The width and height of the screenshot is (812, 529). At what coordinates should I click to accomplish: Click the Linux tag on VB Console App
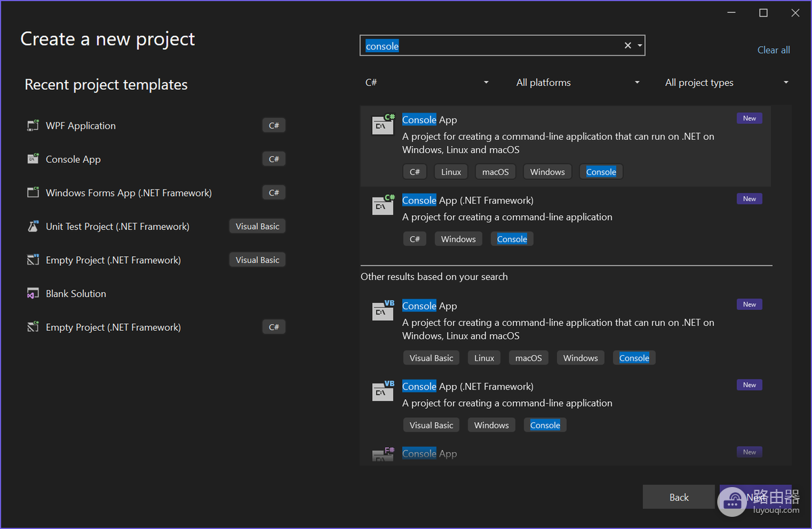tap(484, 358)
